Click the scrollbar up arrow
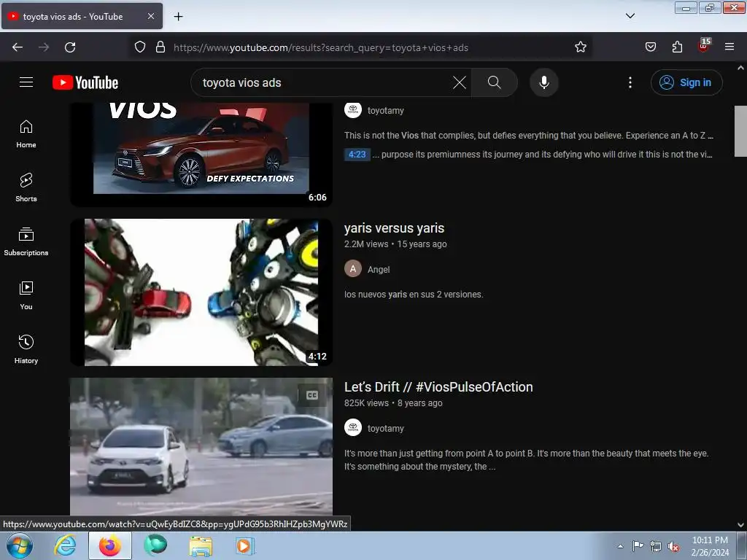 740,68
